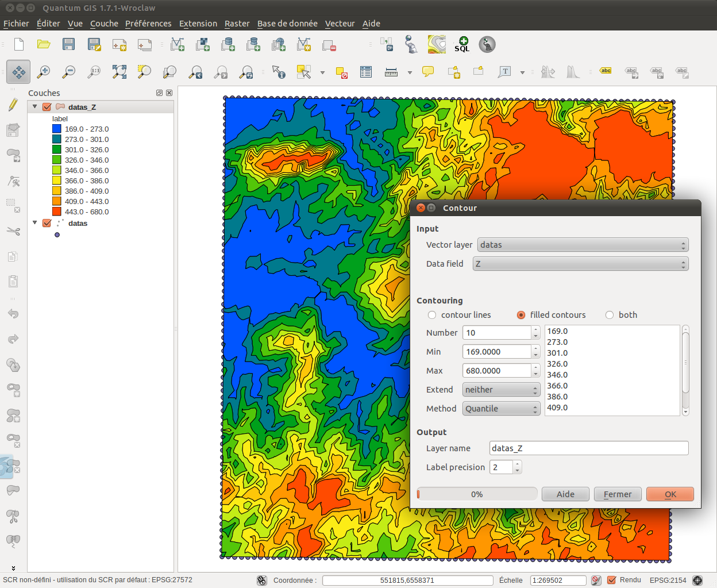Viewport: 717px width, 588px height.
Task: Open the Vecteur menu
Action: [x=340, y=24]
